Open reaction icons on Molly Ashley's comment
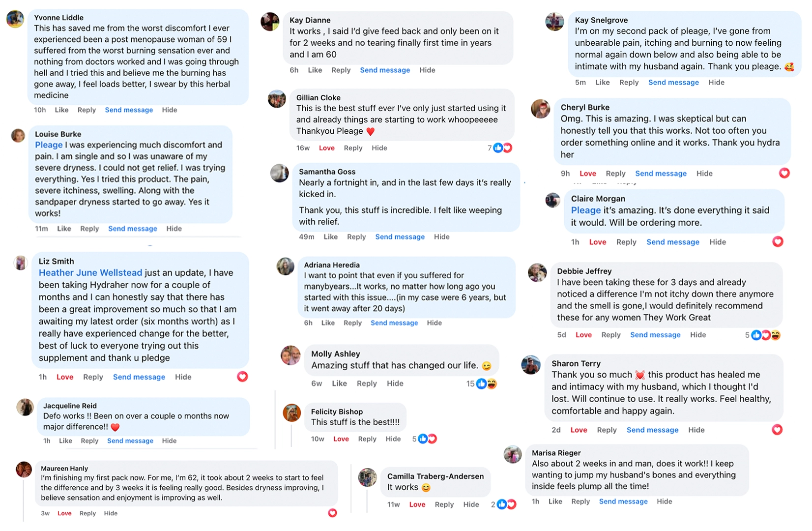Image resolution: width=812 pixels, height=531 pixels. coord(486,383)
